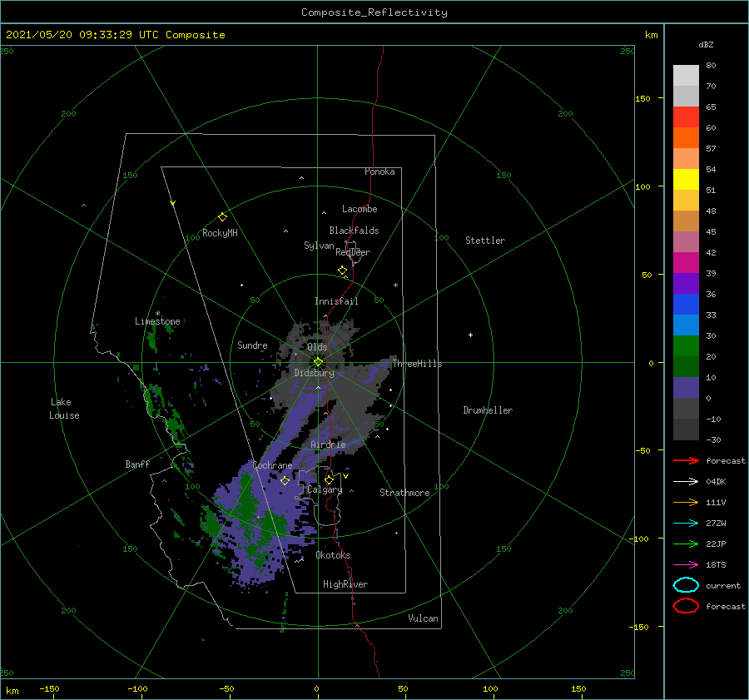
Task: Click the dBZ legend heading
Action: pos(706,44)
